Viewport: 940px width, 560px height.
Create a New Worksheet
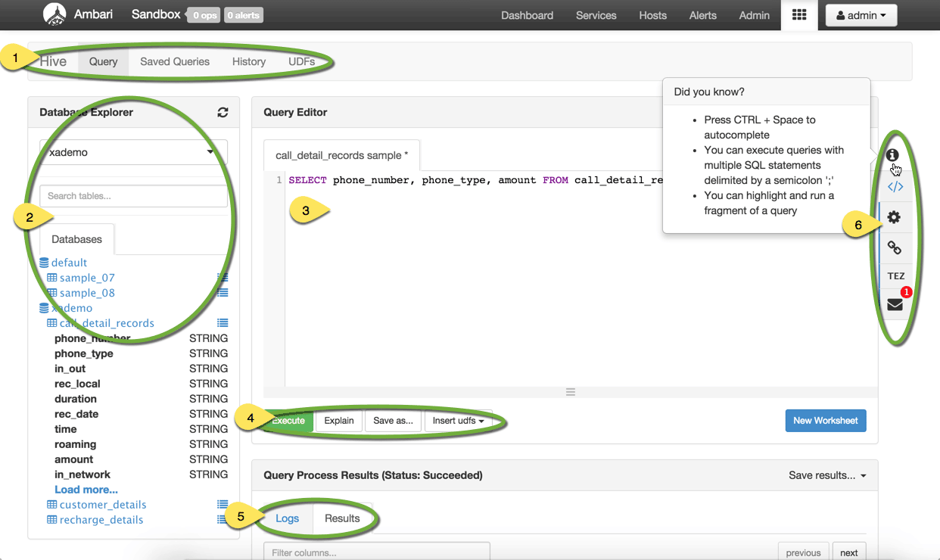[826, 421]
